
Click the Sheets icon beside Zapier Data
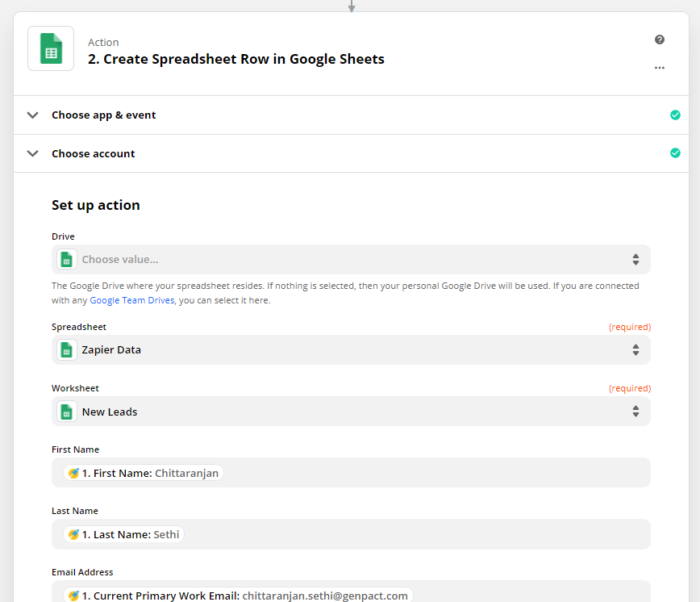pyautogui.click(x=66, y=349)
